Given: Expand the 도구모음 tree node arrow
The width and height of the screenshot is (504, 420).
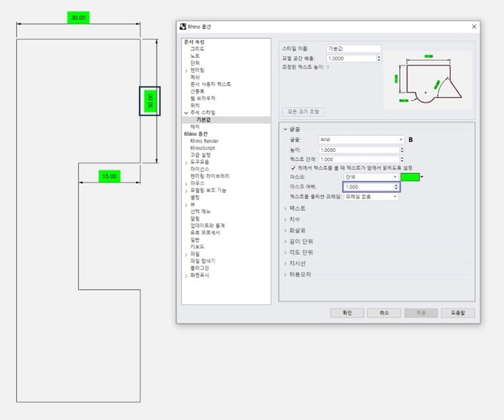Looking at the screenshot, I should [186, 163].
